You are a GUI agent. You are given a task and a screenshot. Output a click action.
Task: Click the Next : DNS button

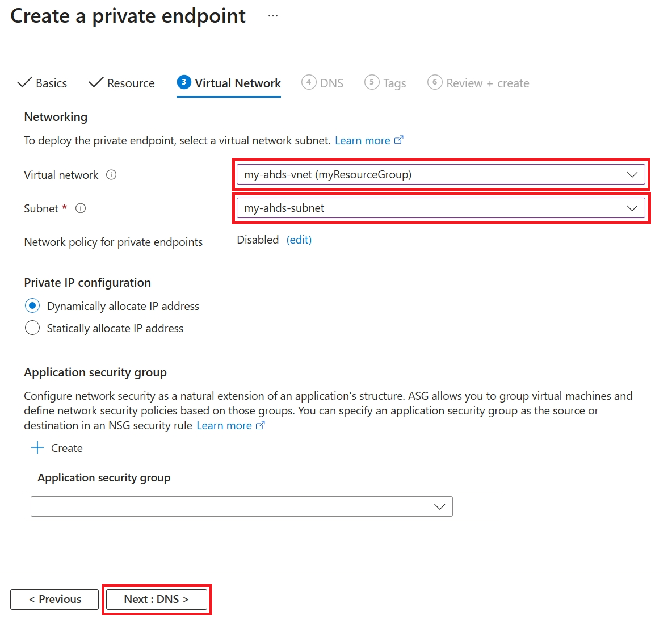(x=157, y=599)
